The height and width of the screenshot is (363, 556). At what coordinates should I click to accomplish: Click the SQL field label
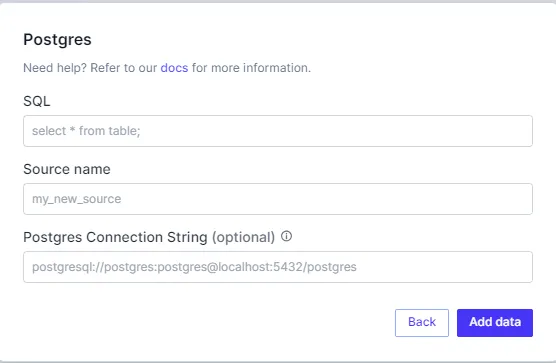click(37, 101)
